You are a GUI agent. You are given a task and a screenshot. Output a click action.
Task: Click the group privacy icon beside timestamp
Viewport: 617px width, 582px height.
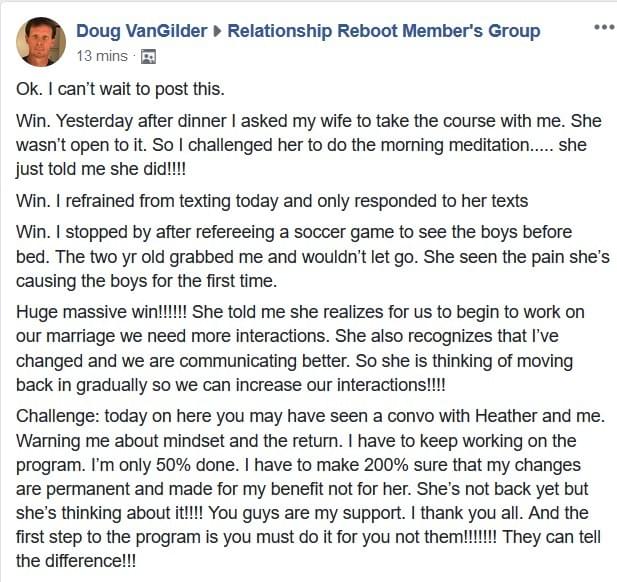[148, 57]
